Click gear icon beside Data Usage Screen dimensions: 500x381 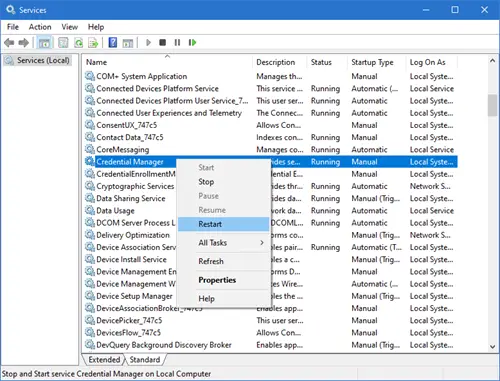(x=89, y=210)
